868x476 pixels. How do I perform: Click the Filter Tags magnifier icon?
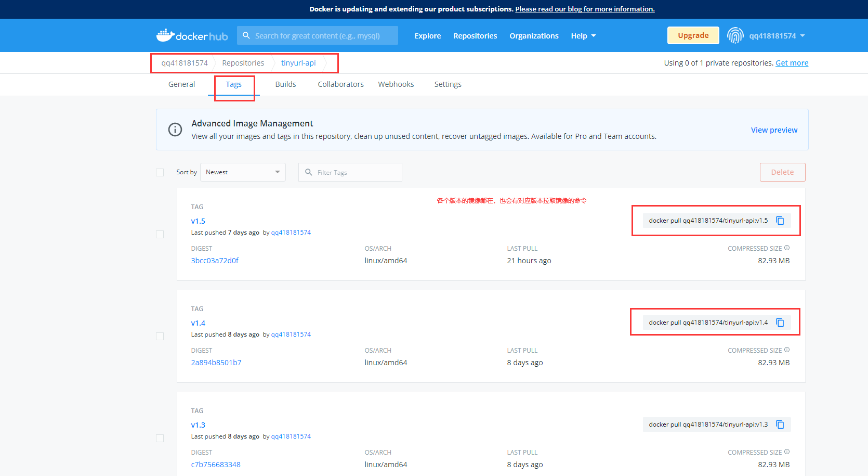click(x=309, y=172)
